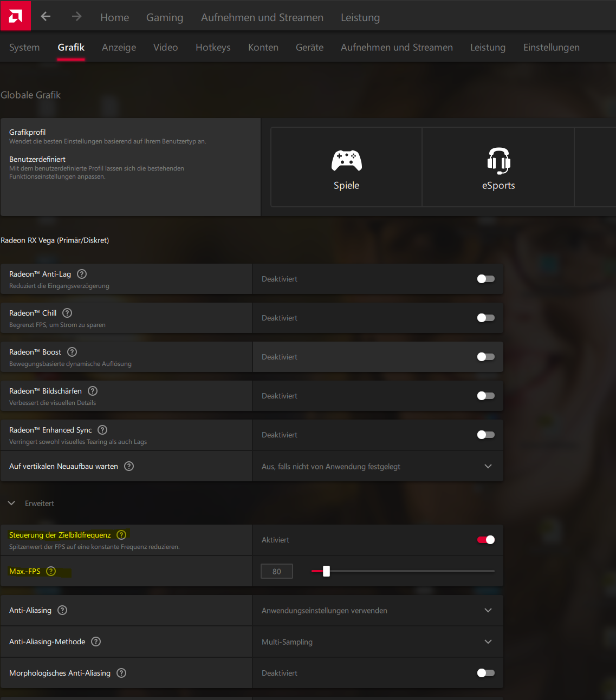Click the Max.-FPS slider handle
616x700 pixels.
(326, 571)
